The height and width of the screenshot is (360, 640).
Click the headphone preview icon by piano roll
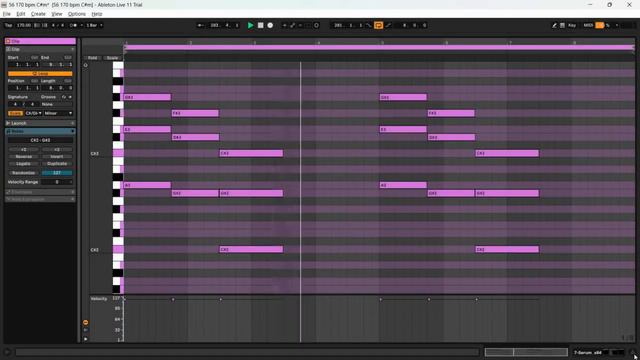[85, 65]
